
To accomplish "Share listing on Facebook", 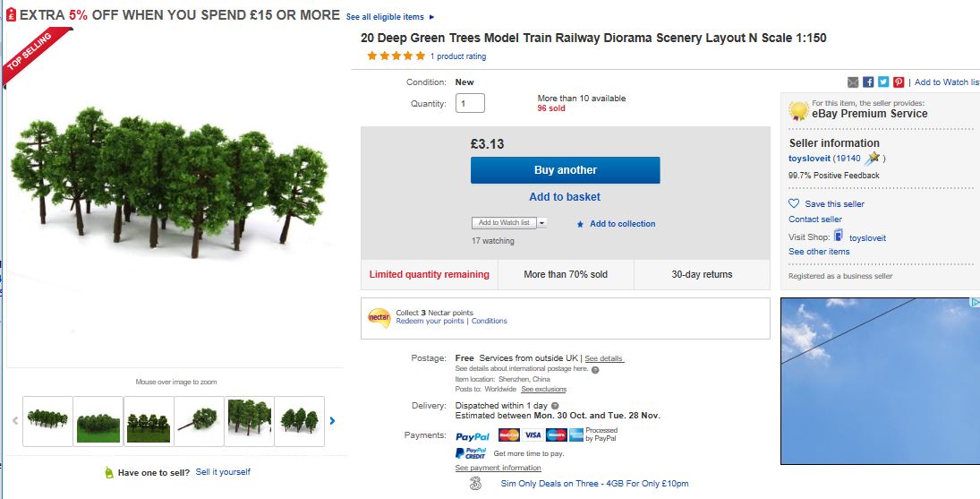I will 868,82.
